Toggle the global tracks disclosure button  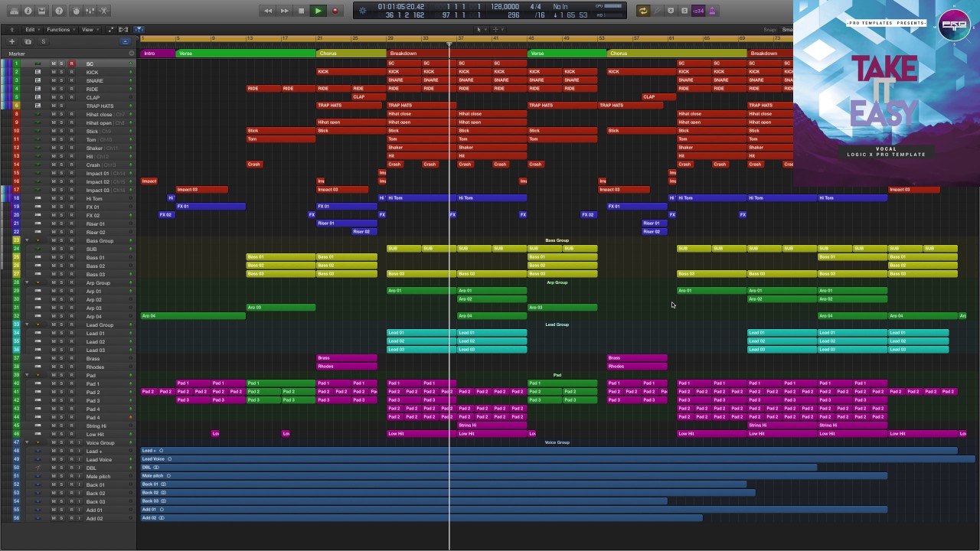(126, 41)
